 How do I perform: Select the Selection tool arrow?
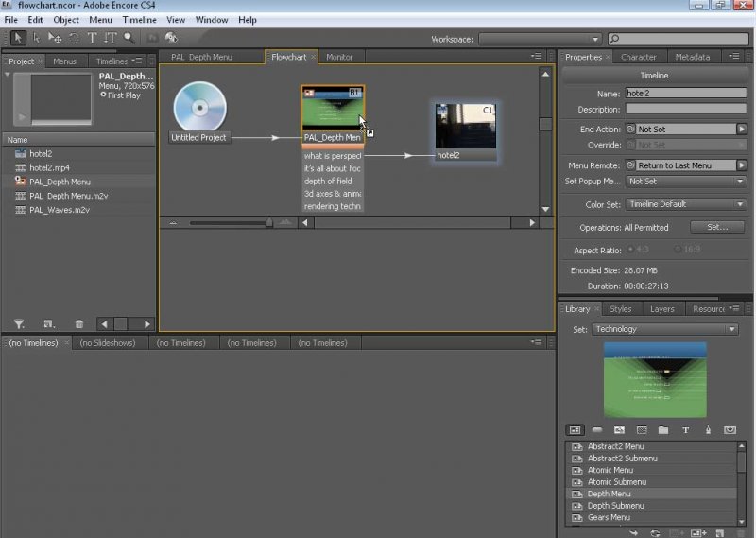point(18,38)
